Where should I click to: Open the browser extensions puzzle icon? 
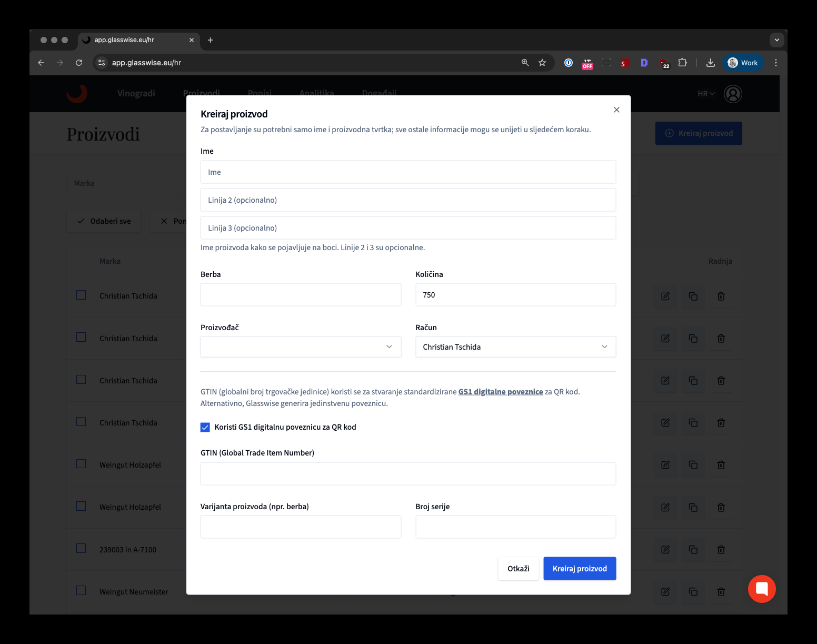683,63
